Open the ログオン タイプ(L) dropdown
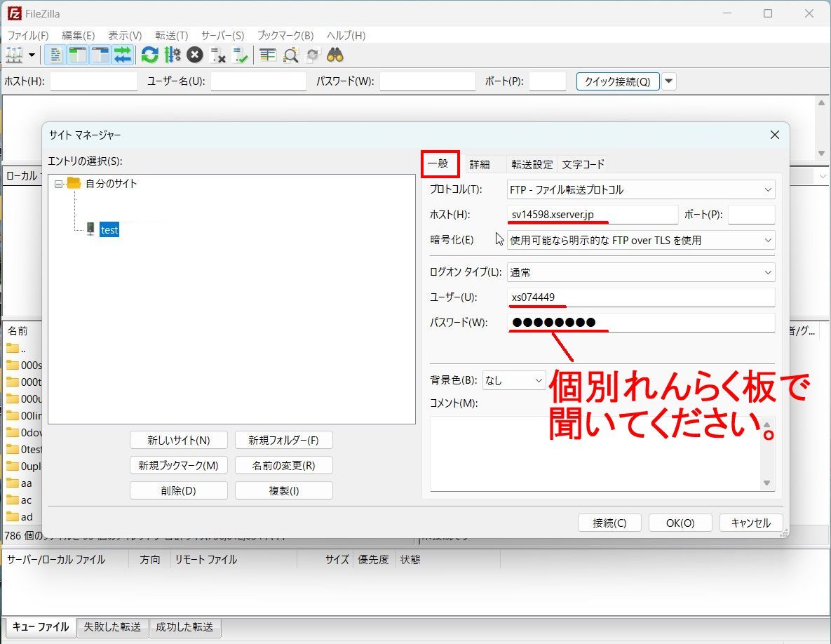831x644 pixels. click(641, 272)
